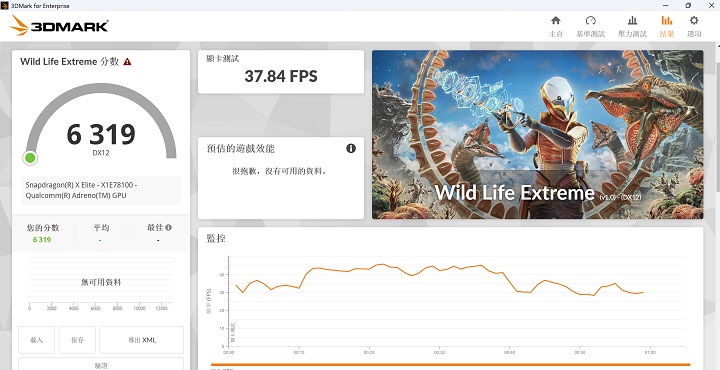Click the DX12 label under the score
This screenshot has height=370, width=720.
(x=101, y=153)
